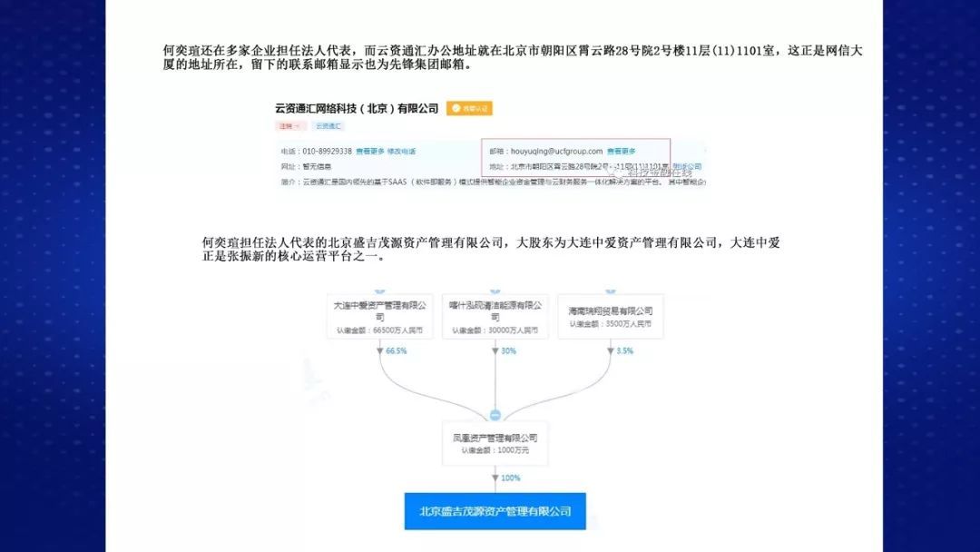Image resolution: width=980 pixels, height=552 pixels.
Task: Open 查看更多 link beside the email
Action: [622, 152]
